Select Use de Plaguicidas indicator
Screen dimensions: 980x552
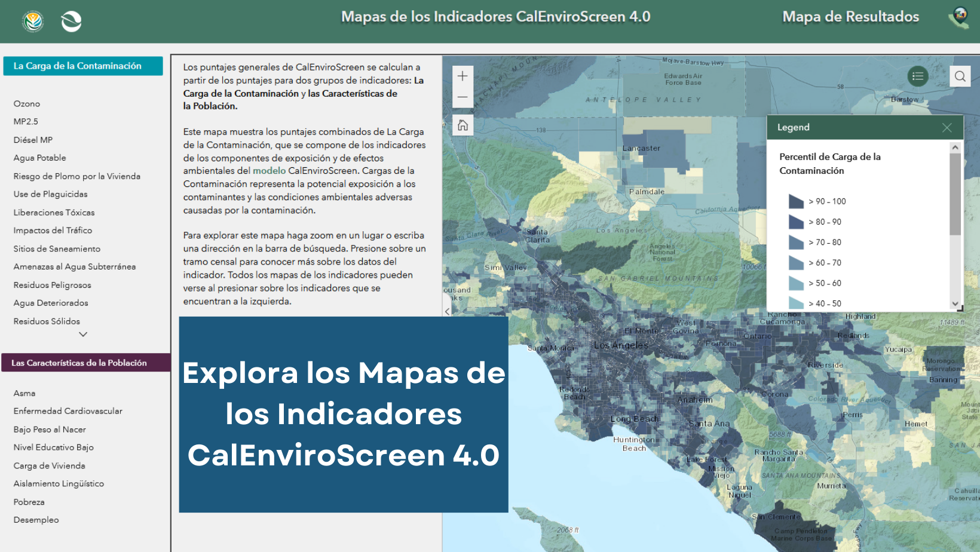pos(50,194)
